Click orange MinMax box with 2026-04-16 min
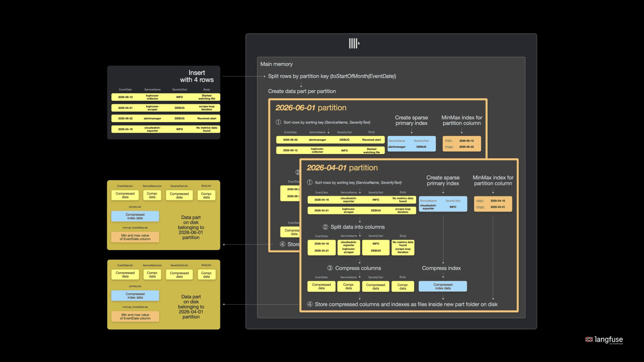Image resolution: width=644 pixels, height=362 pixels. (493, 204)
